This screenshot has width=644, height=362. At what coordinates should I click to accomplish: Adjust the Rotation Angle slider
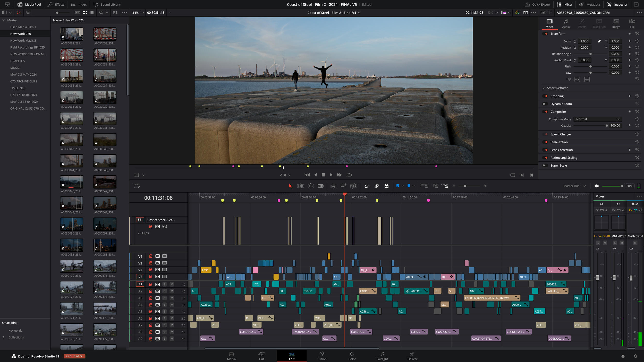coord(590,54)
